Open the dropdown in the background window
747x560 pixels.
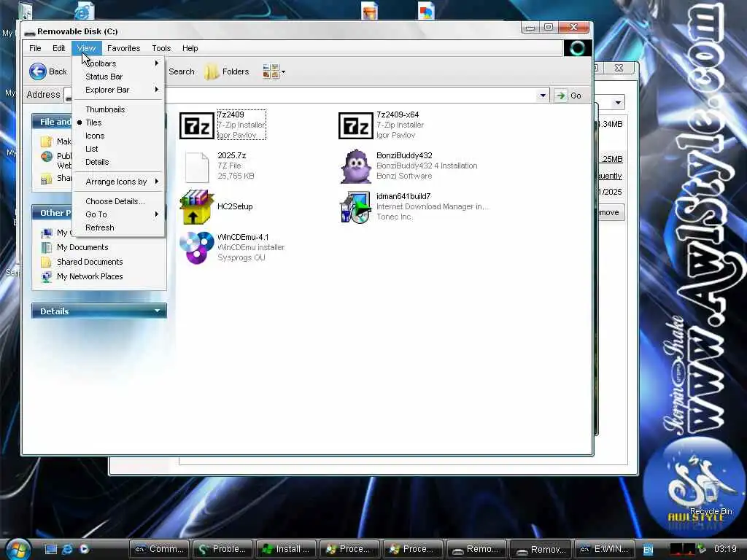point(618,102)
